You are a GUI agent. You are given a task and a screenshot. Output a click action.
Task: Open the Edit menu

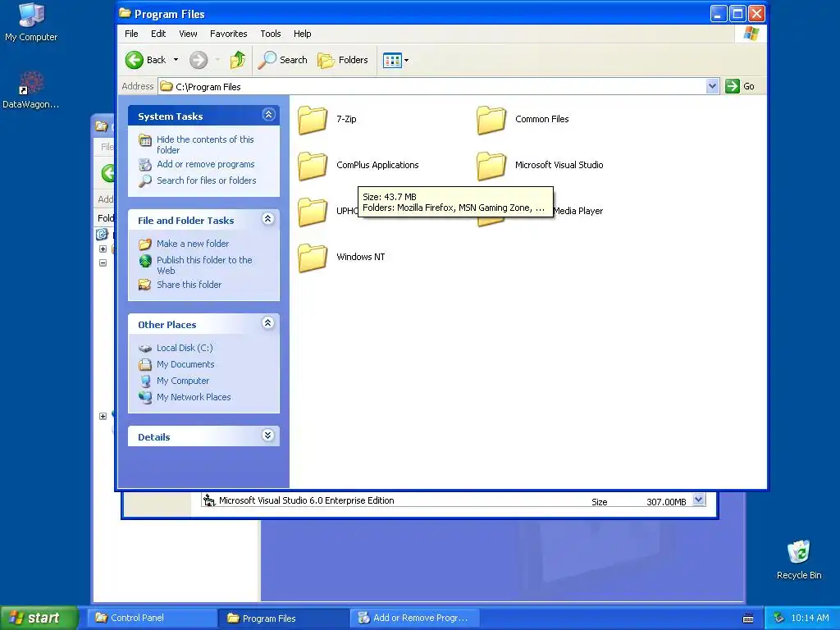click(x=158, y=34)
